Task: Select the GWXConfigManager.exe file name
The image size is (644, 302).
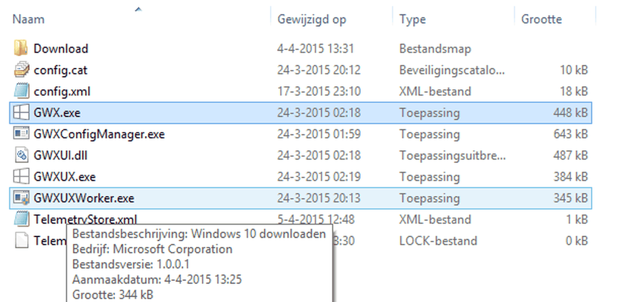Action: pos(99,134)
